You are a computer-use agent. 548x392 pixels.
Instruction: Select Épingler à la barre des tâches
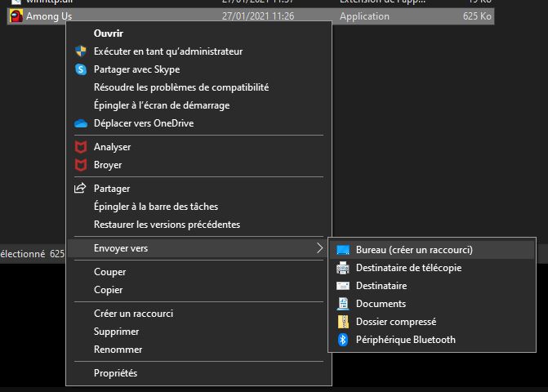(x=155, y=207)
